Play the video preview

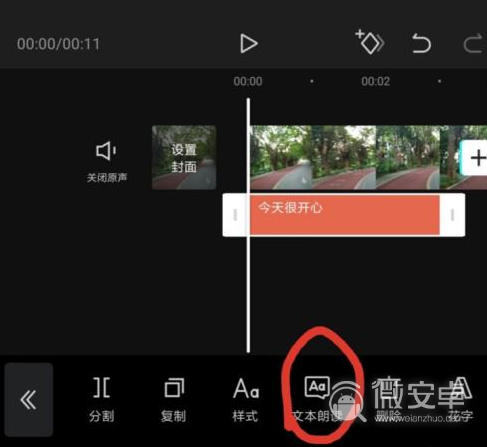pyautogui.click(x=249, y=43)
